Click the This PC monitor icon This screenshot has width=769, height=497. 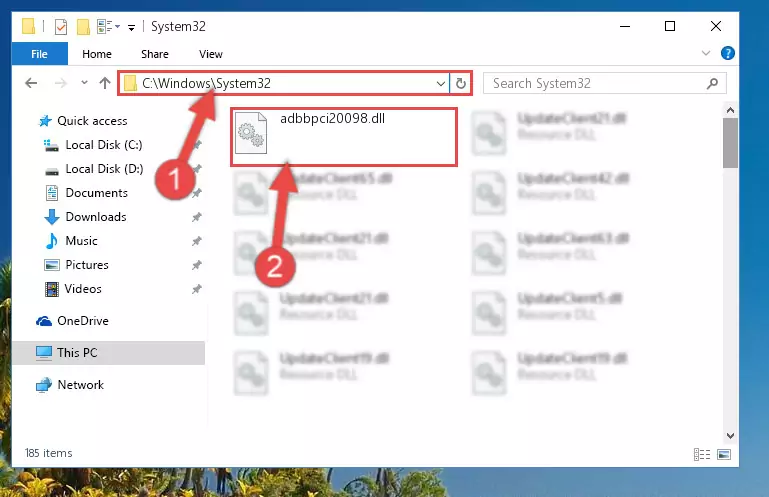(x=44, y=353)
